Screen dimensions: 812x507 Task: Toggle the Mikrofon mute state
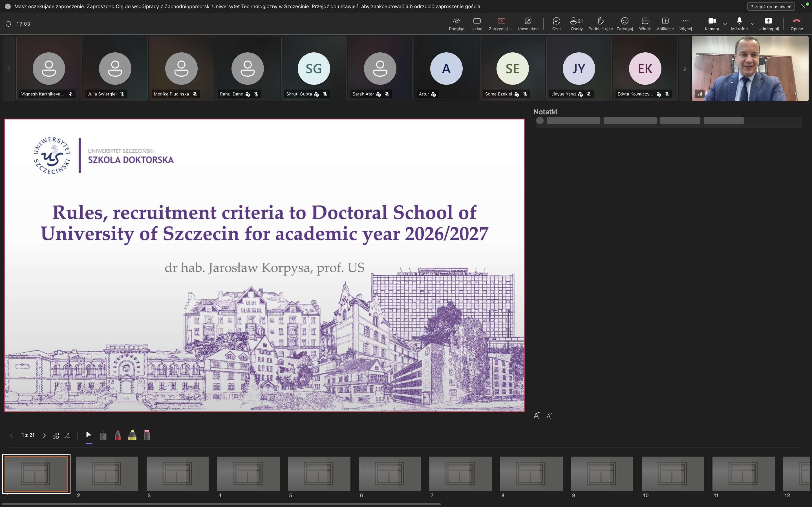pyautogui.click(x=739, y=23)
